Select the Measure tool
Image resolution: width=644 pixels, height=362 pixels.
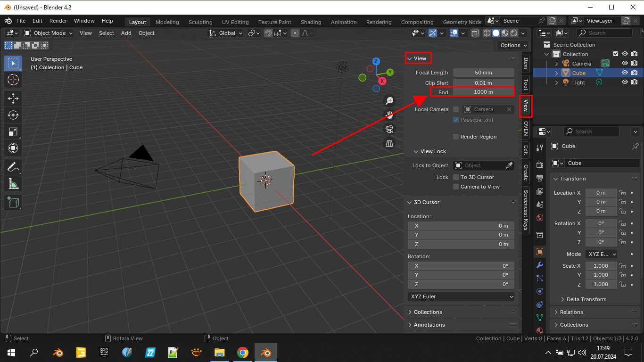pyautogui.click(x=13, y=183)
